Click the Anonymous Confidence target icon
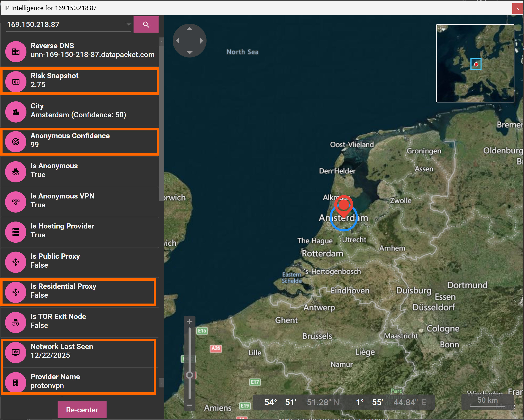The width and height of the screenshot is (524, 420). (16, 142)
